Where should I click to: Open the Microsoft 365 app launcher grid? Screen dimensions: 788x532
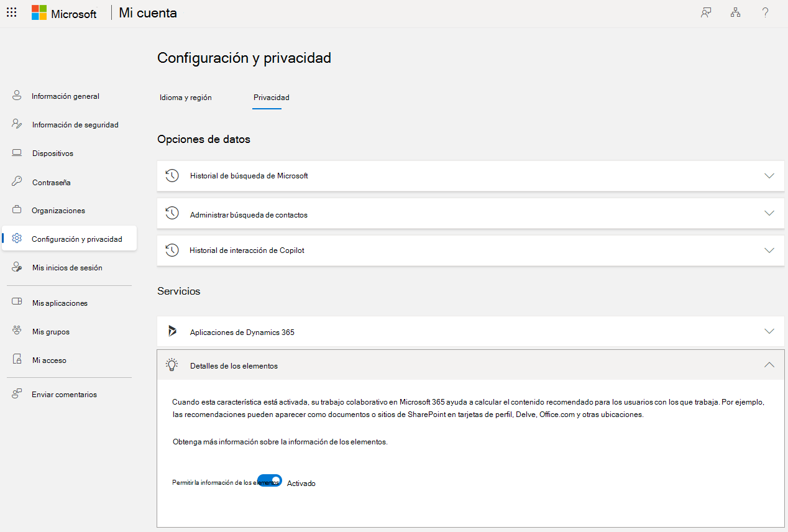(x=11, y=12)
